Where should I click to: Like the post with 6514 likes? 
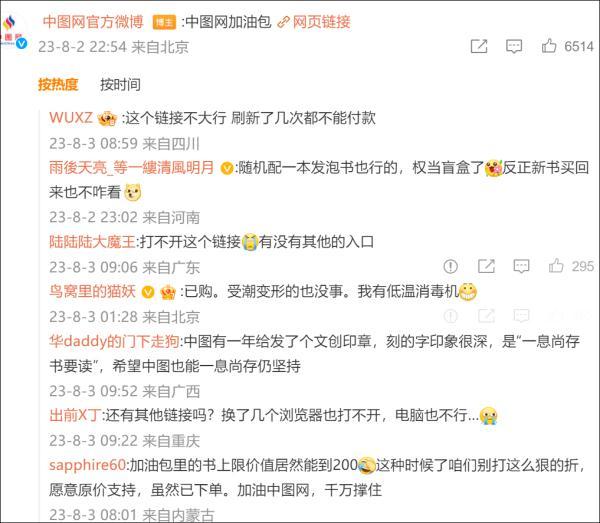(x=549, y=46)
